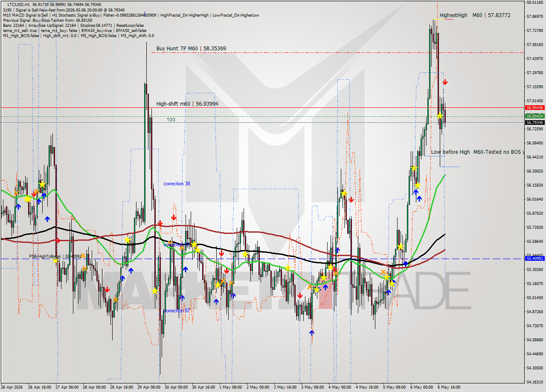
Task: Click the '28 Apr 16:00' time label
Action: (x=122, y=387)
